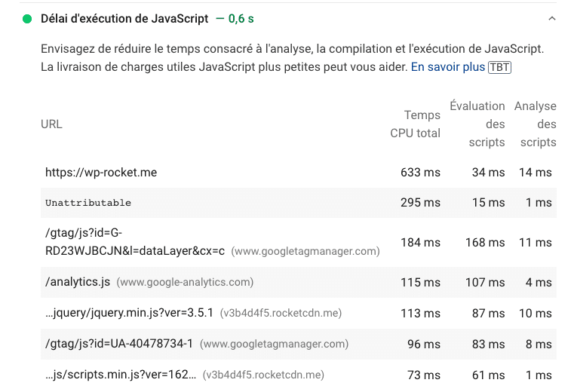Click the 295 ms CPU time cell
This screenshot has width=574, height=392.
(x=420, y=202)
